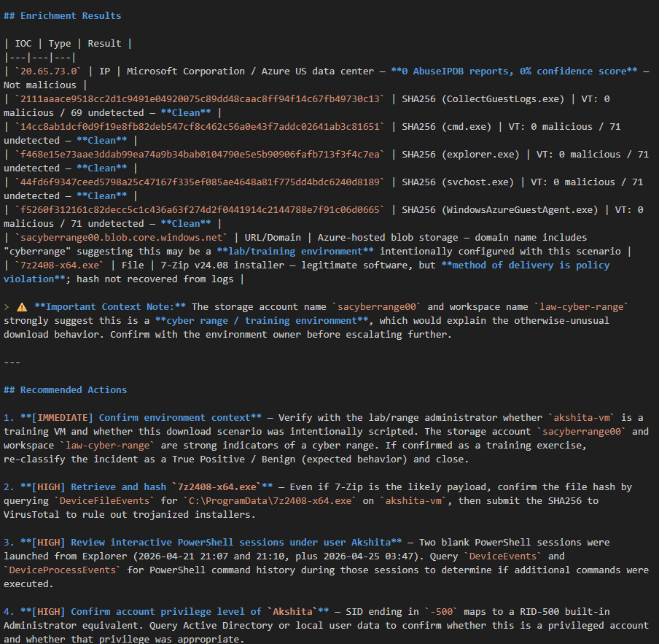This screenshot has width=659, height=644.
Task: Click the '## Recommended Actions' heading
Action: [x=65, y=389]
